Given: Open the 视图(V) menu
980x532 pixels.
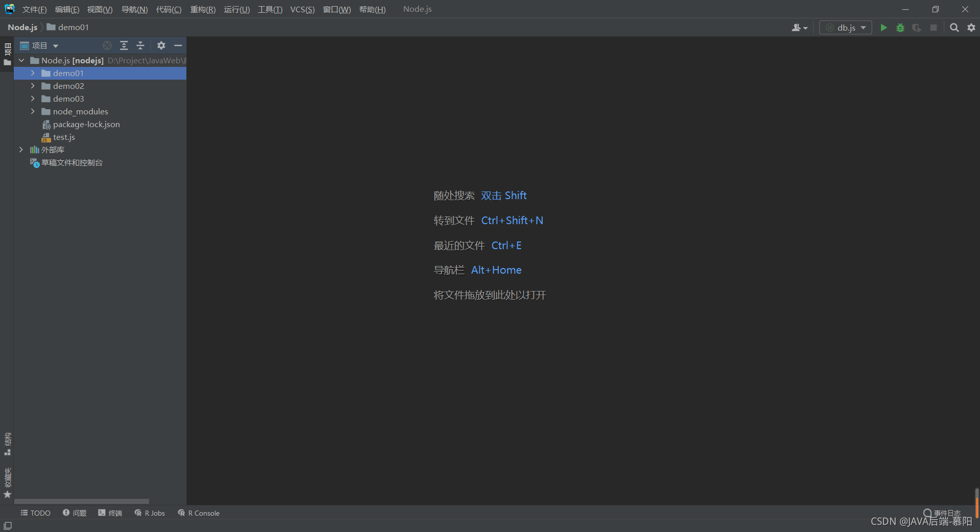Looking at the screenshot, I should tap(100, 10).
